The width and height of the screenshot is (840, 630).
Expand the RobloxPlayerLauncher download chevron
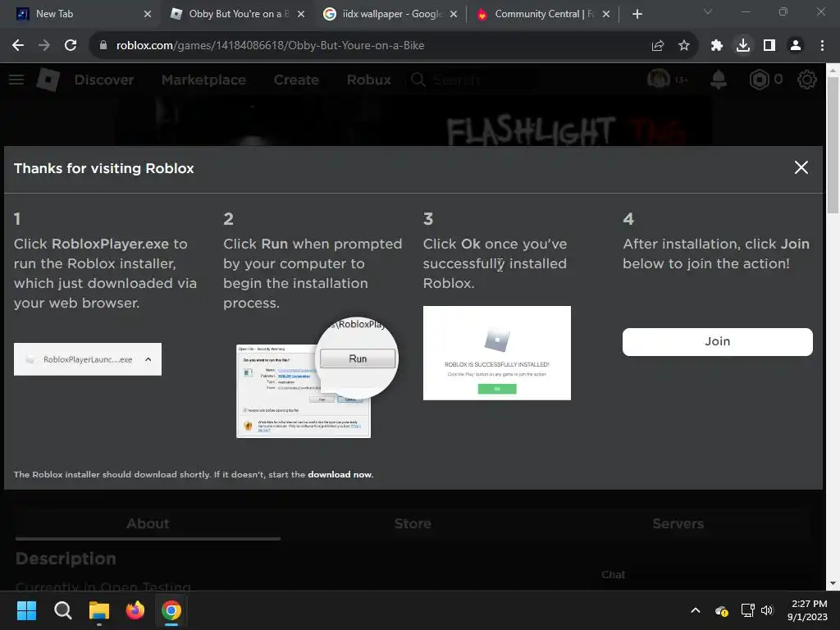[x=148, y=359]
